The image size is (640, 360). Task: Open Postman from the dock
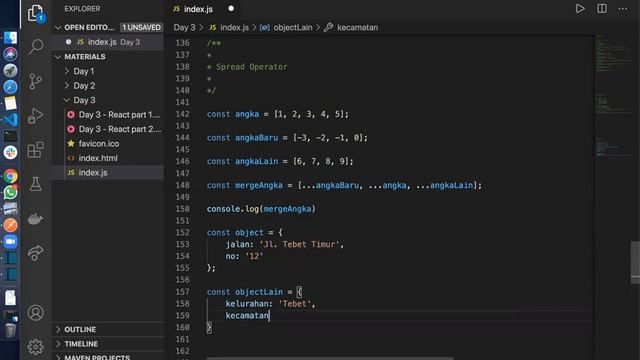click(10, 225)
